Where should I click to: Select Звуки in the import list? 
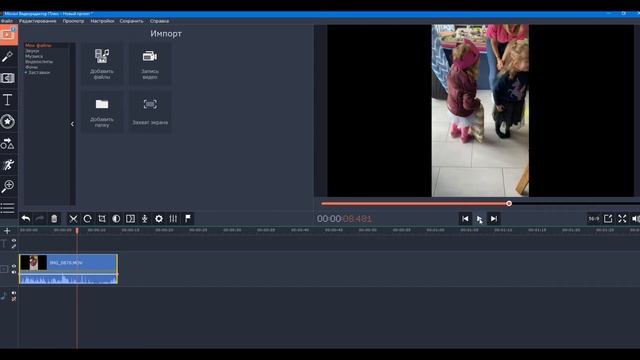pyautogui.click(x=32, y=51)
